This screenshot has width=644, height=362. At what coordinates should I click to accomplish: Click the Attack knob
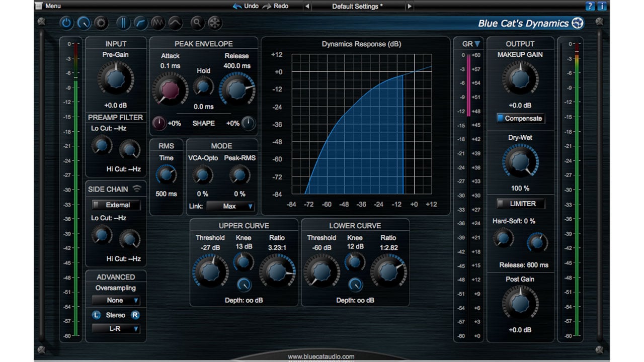(x=169, y=89)
